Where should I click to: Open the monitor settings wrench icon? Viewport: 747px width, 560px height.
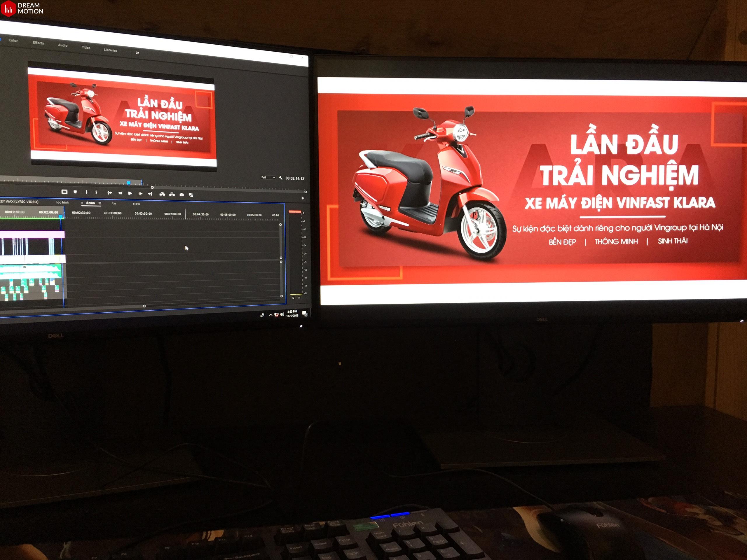tap(281, 178)
